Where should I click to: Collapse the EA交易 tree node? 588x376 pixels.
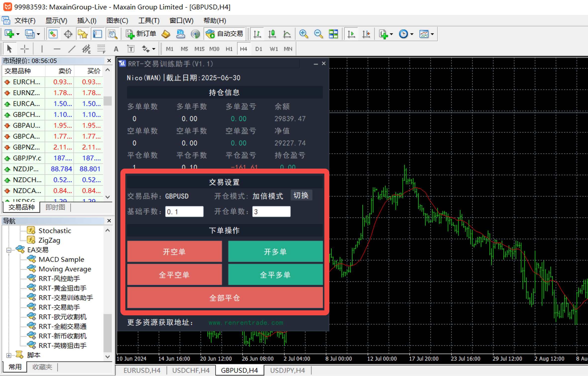point(9,250)
